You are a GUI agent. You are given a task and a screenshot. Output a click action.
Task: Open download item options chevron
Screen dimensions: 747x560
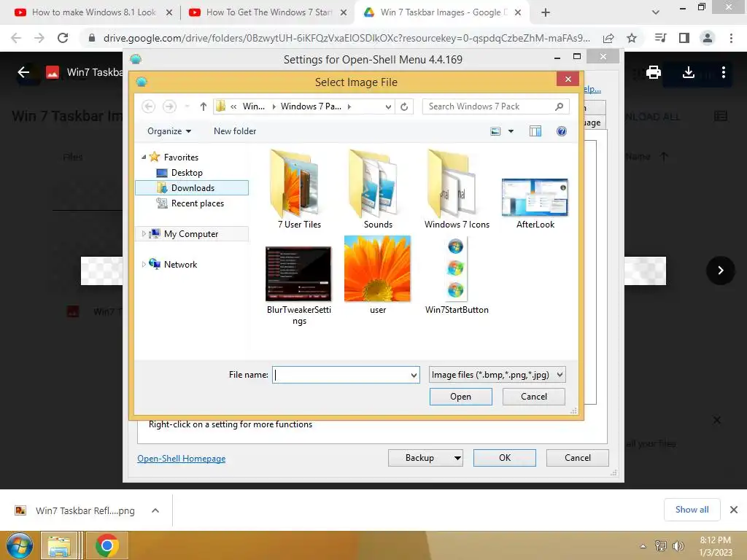point(155,510)
